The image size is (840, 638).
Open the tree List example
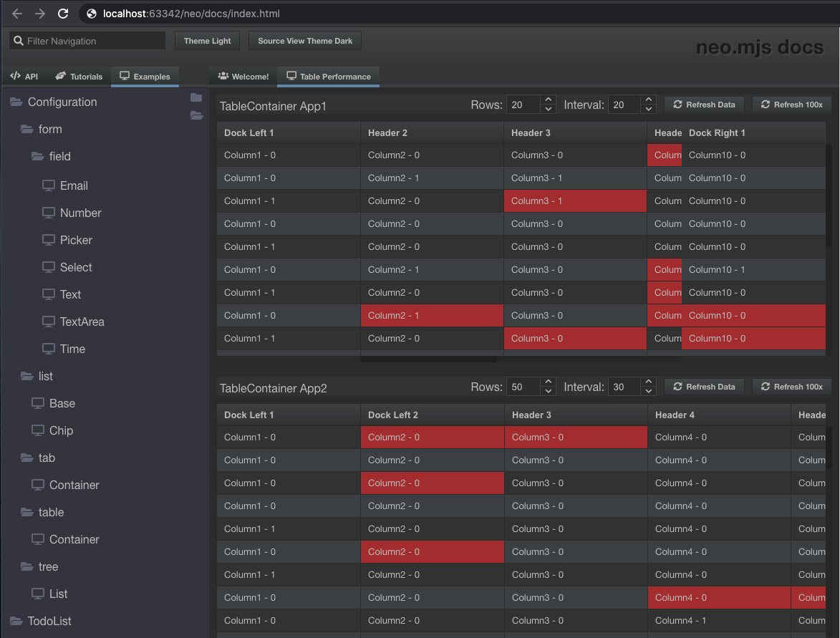(x=49, y=594)
